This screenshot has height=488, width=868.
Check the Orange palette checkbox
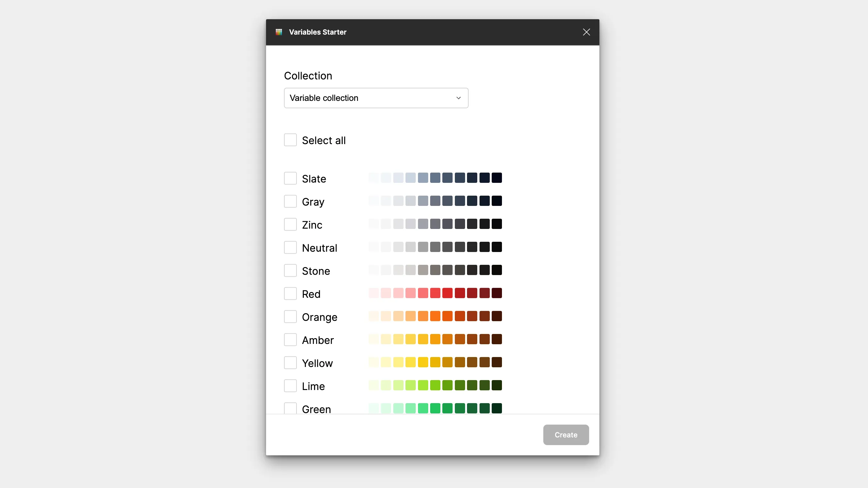coord(290,317)
